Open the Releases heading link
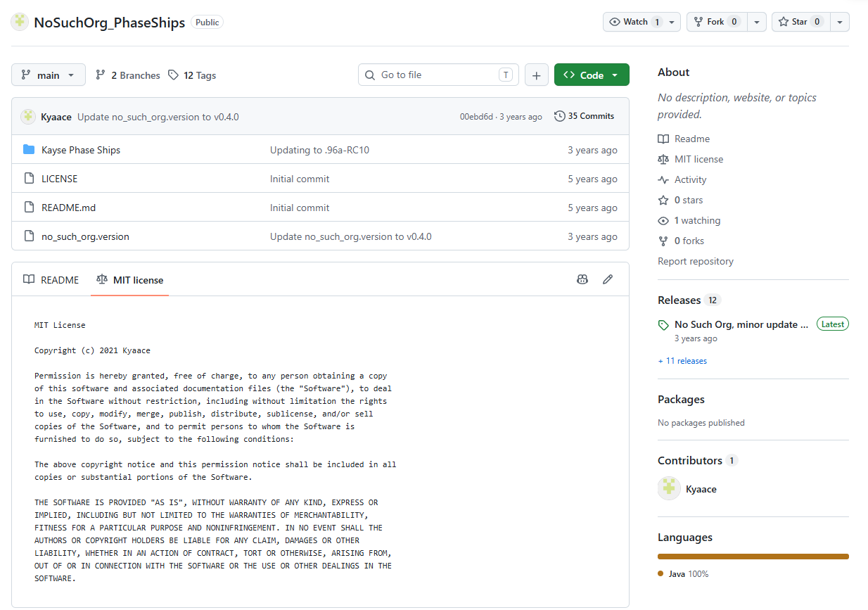This screenshot has height=610, width=868. click(x=689, y=300)
